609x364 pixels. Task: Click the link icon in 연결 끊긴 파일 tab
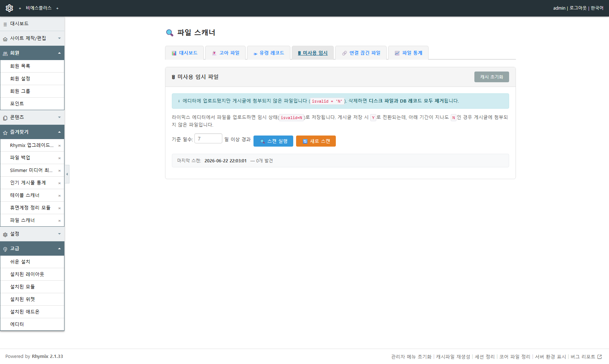point(344,53)
